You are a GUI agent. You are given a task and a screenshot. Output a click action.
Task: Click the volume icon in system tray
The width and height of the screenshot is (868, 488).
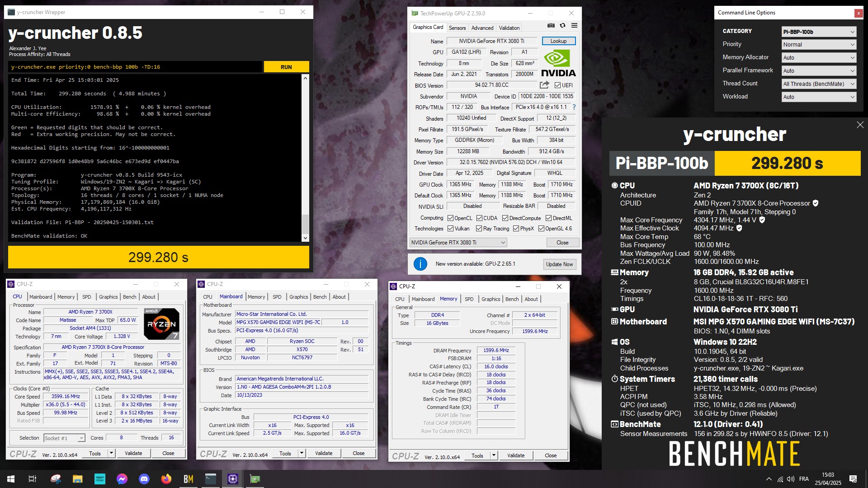[791, 479]
